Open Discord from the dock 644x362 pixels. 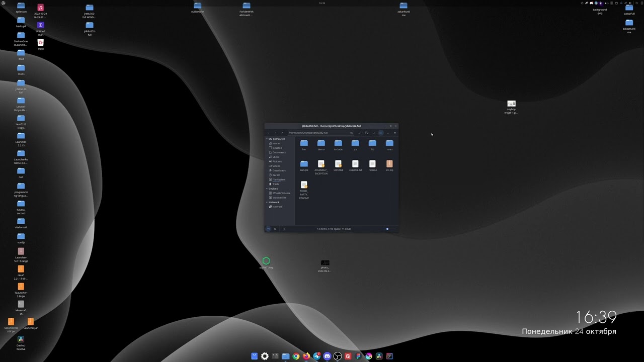click(328, 356)
